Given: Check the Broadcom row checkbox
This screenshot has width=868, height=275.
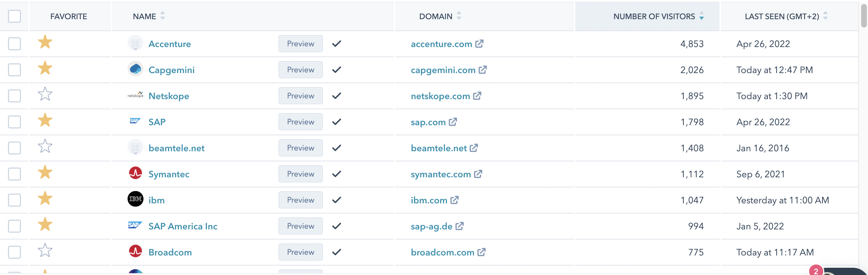Looking at the screenshot, I should point(14,252).
